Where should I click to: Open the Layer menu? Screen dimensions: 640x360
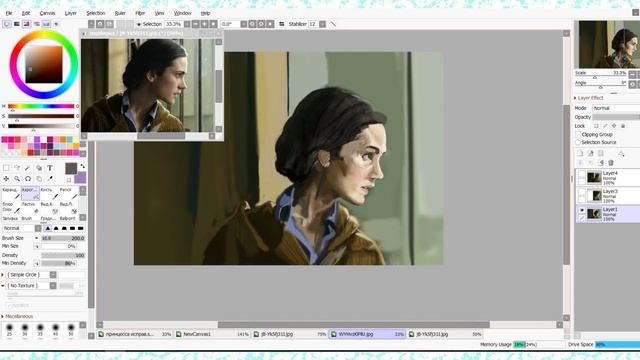coord(71,13)
